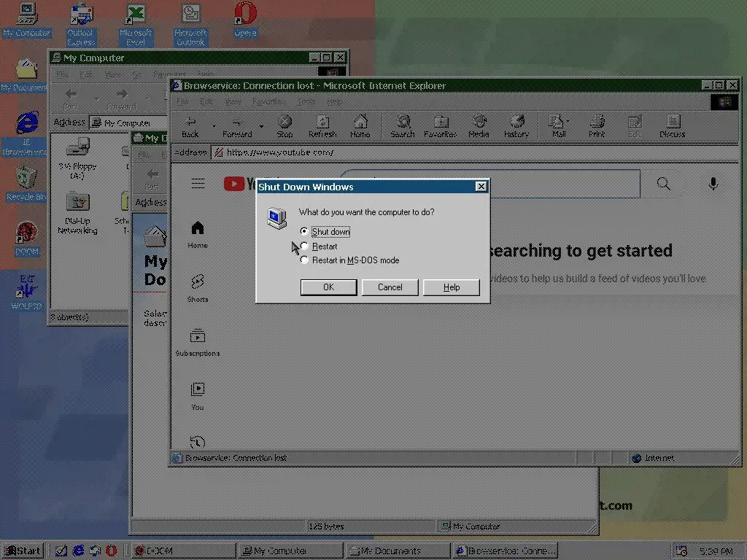Open the Tools menu in Internet Explorer
Viewport: 747px width, 560px height.
pyautogui.click(x=306, y=101)
